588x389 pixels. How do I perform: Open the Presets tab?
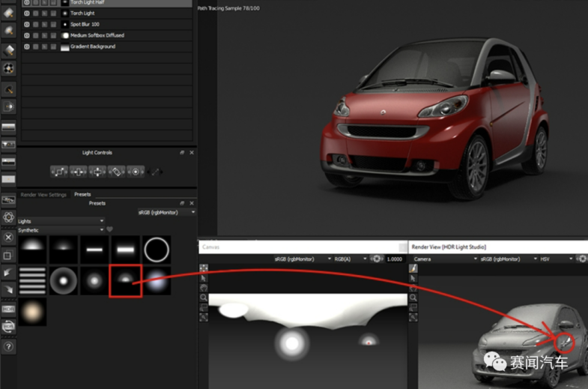(x=82, y=194)
